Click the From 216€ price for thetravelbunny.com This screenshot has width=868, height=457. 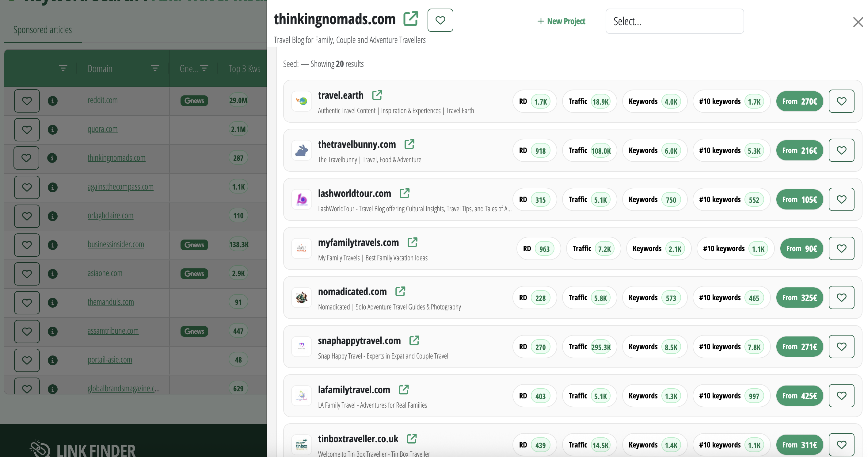800,150
